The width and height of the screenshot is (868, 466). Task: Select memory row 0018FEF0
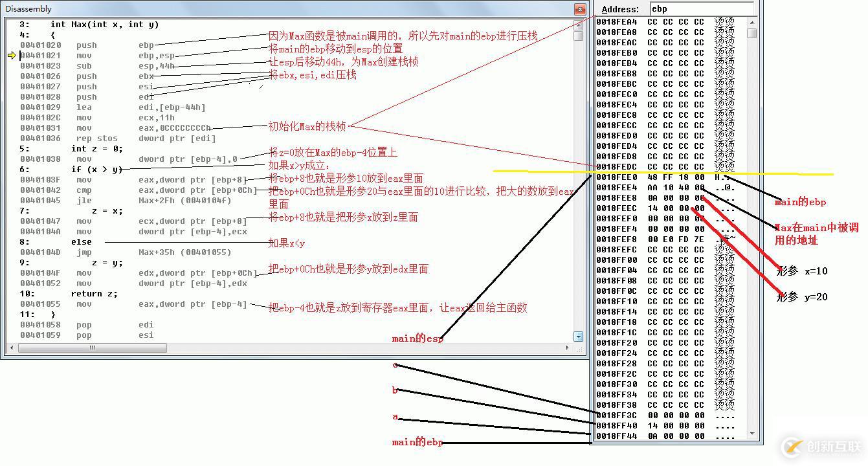coord(665,218)
